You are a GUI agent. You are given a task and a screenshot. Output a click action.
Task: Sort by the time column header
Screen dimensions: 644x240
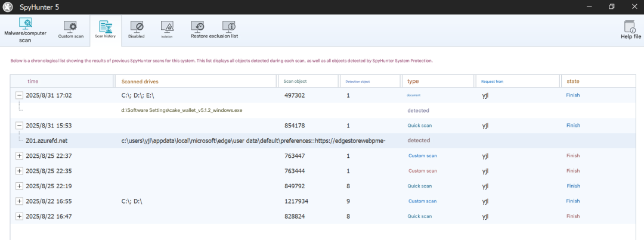click(62, 81)
